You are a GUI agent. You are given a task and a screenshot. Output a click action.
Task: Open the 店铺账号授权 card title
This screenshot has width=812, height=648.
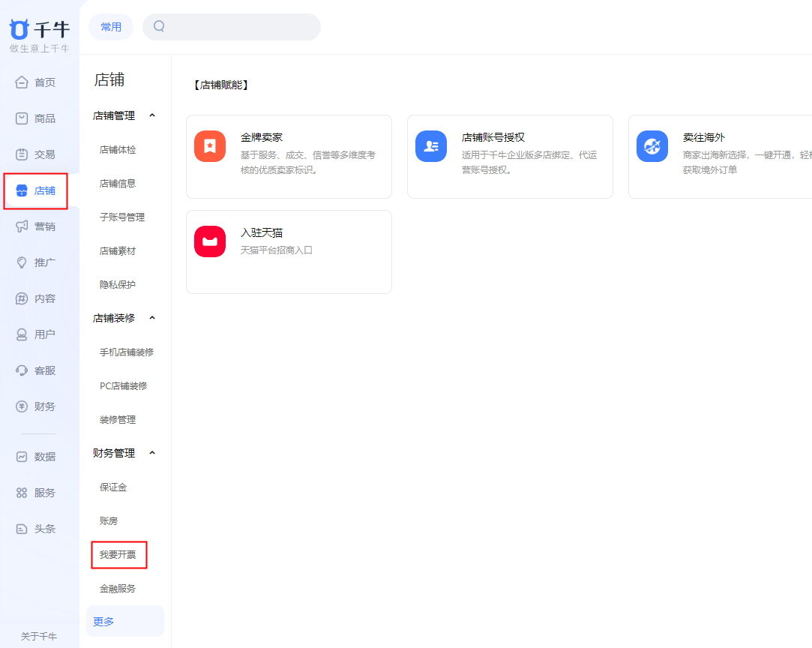(493, 138)
